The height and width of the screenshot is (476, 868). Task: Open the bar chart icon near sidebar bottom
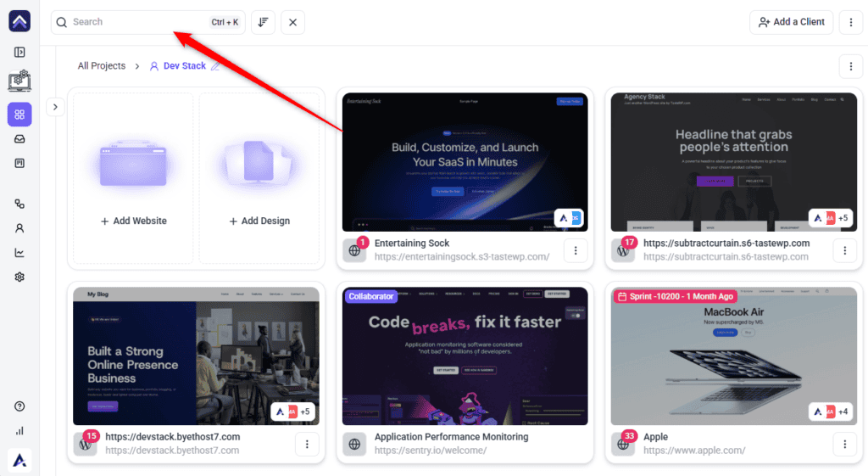point(19,430)
